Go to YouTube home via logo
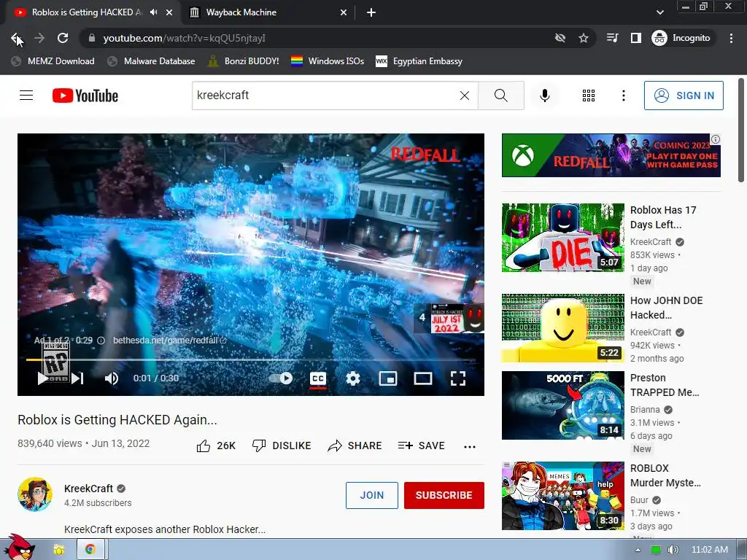Viewport: 747px width, 560px height. [x=85, y=96]
